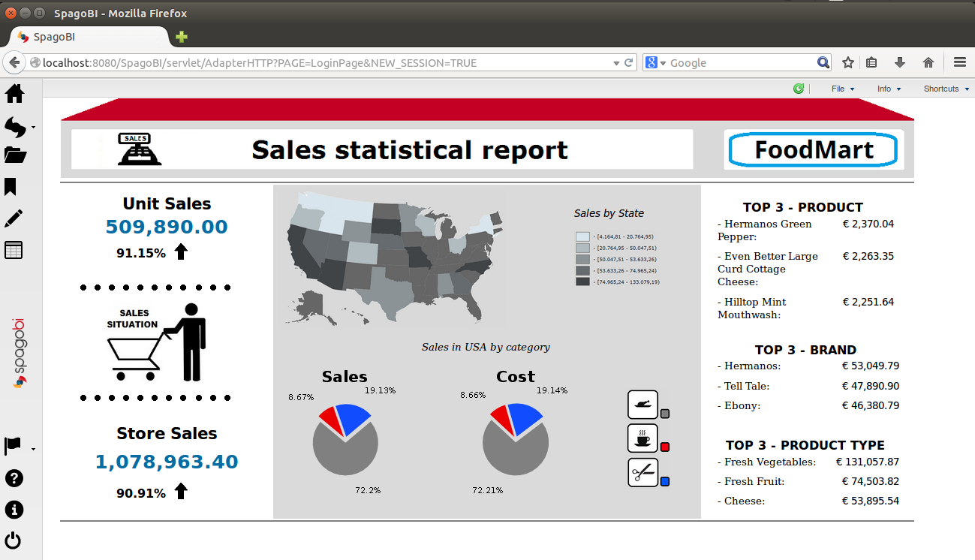Click Even Better Large Curd Cottage Cheese
The width and height of the screenshot is (975, 560).
768,269
